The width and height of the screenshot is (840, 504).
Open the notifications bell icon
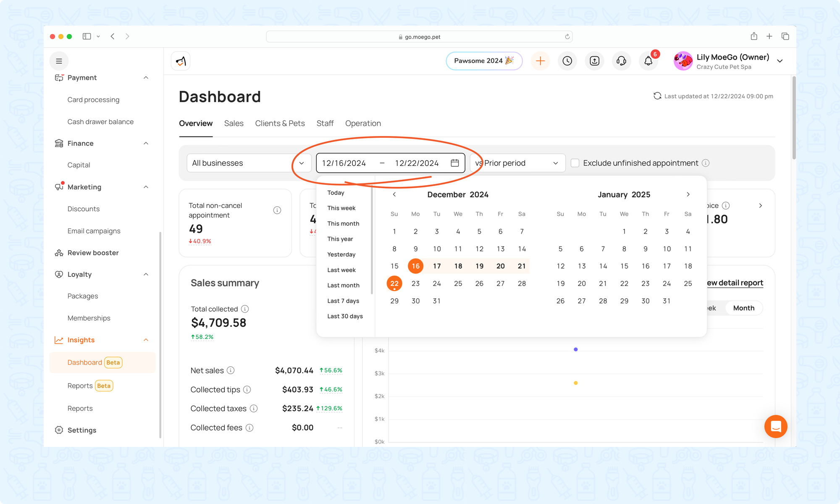(x=648, y=61)
